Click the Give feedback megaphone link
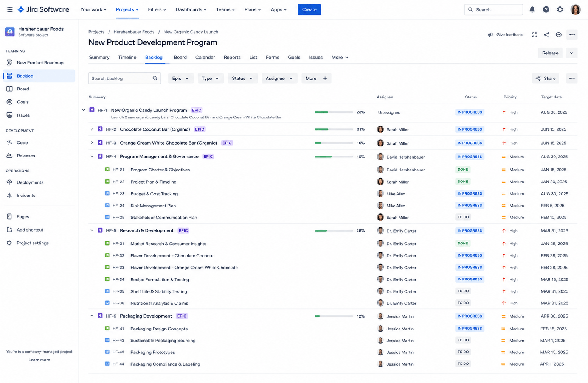 point(505,35)
